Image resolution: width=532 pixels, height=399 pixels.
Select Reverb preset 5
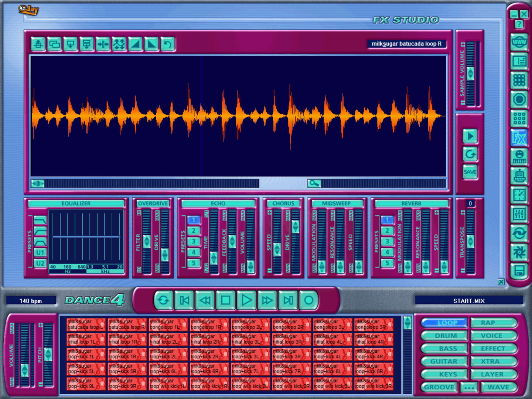click(387, 263)
